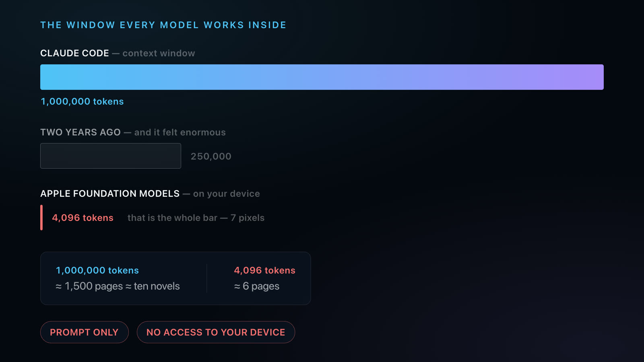This screenshot has height=362, width=644.
Task: Click the blue 1,000,000 tokens caption under bar
Action: [82, 101]
